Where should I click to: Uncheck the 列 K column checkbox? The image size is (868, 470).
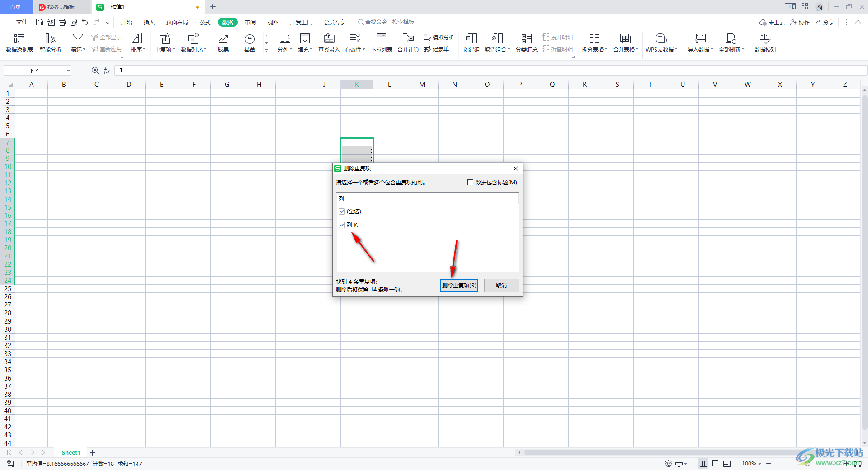coord(342,225)
